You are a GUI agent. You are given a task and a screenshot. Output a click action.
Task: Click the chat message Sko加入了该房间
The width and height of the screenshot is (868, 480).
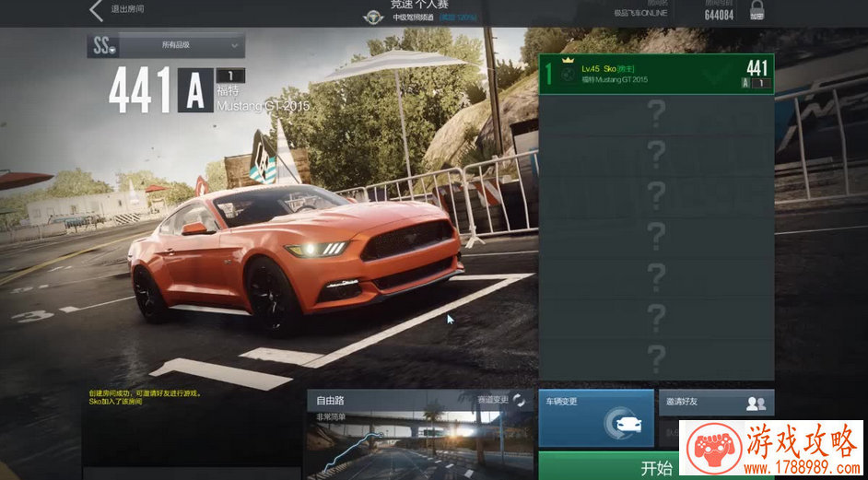[116, 402]
